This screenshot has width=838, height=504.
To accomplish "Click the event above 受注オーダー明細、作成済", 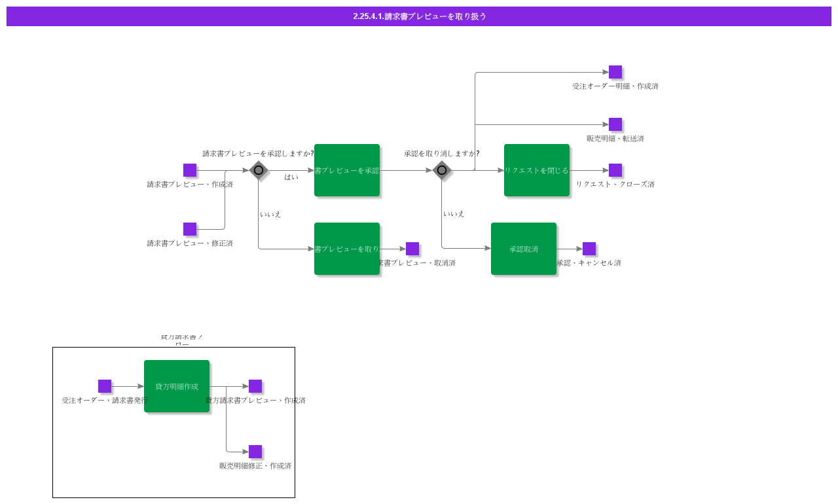I will pos(615,72).
